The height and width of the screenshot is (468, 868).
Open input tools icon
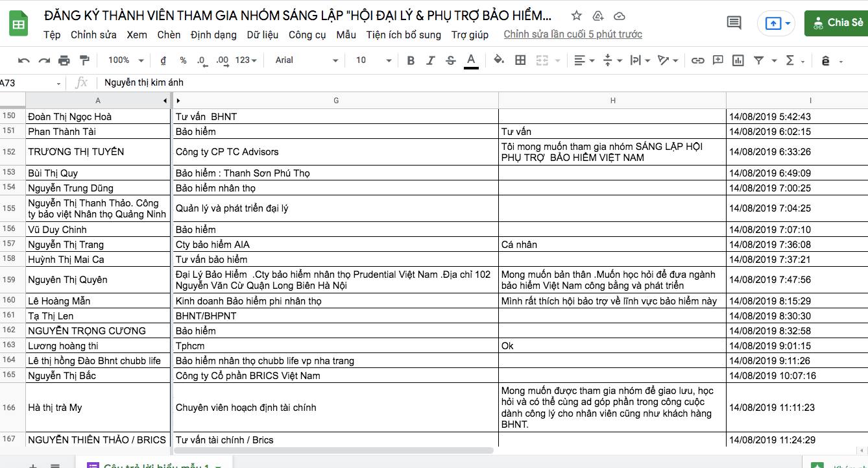pyautogui.click(x=826, y=60)
